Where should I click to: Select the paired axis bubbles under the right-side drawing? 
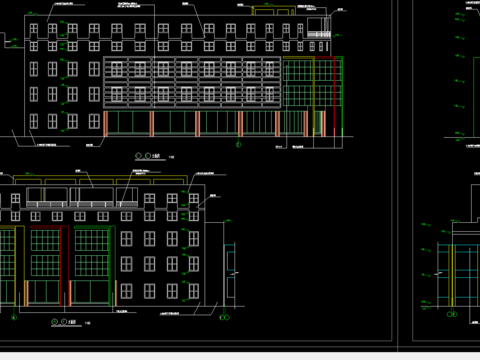tap(452, 314)
